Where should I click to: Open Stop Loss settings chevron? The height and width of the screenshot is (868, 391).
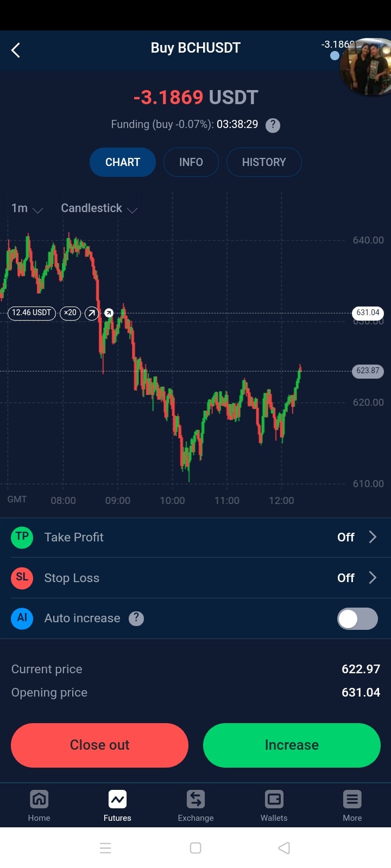pyautogui.click(x=373, y=578)
